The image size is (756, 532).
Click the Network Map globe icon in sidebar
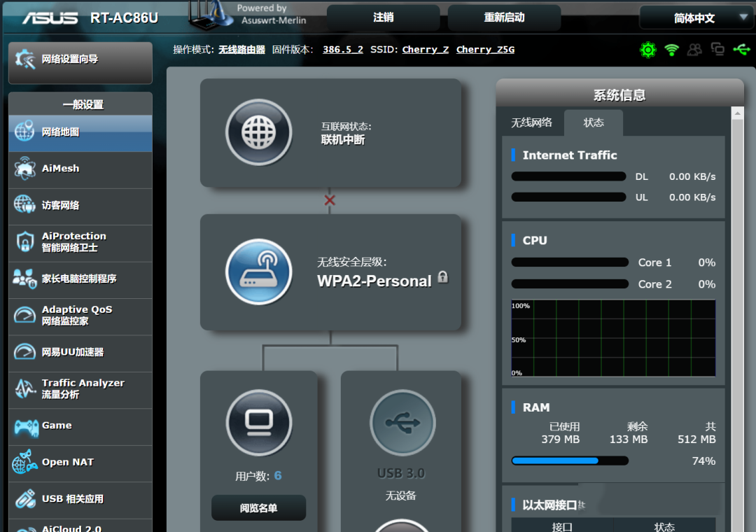pyautogui.click(x=24, y=131)
